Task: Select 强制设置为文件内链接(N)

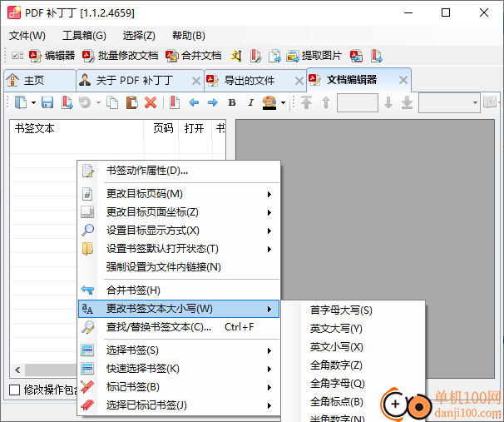Action: click(x=179, y=267)
